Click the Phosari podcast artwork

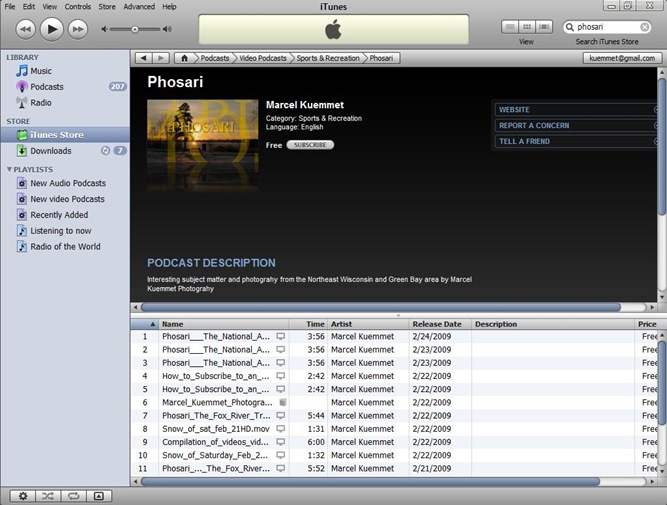click(x=202, y=145)
